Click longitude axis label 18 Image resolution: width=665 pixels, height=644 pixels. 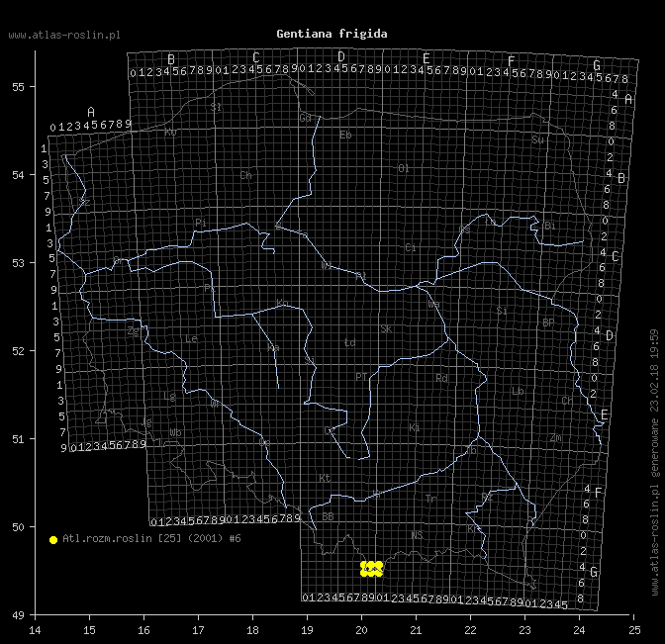(x=252, y=630)
